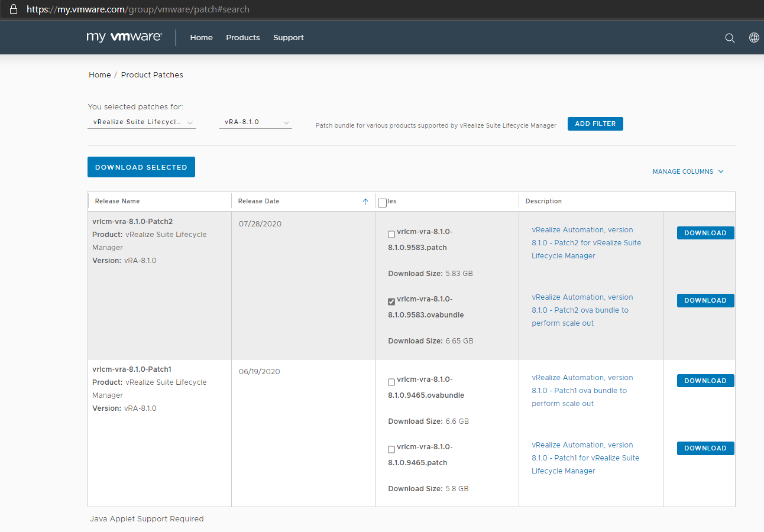Check the 8.1.0.9465.patch checkbox
The image size is (764, 532).
point(391,449)
